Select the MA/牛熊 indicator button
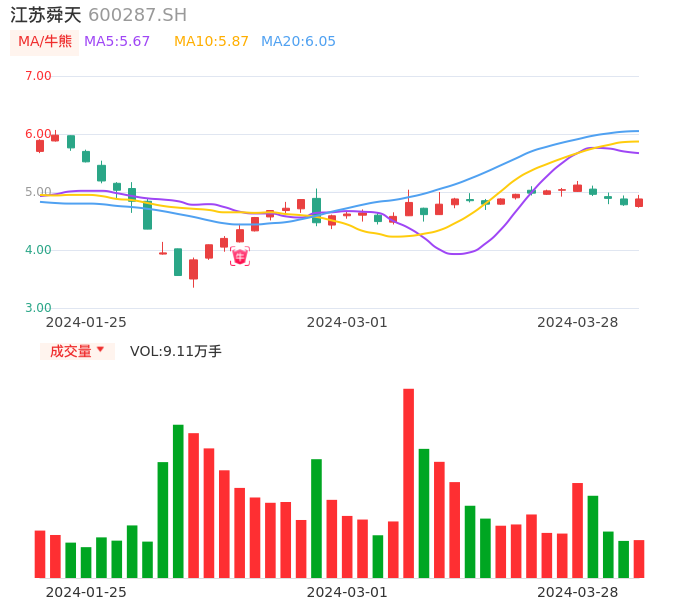 [x=45, y=42]
